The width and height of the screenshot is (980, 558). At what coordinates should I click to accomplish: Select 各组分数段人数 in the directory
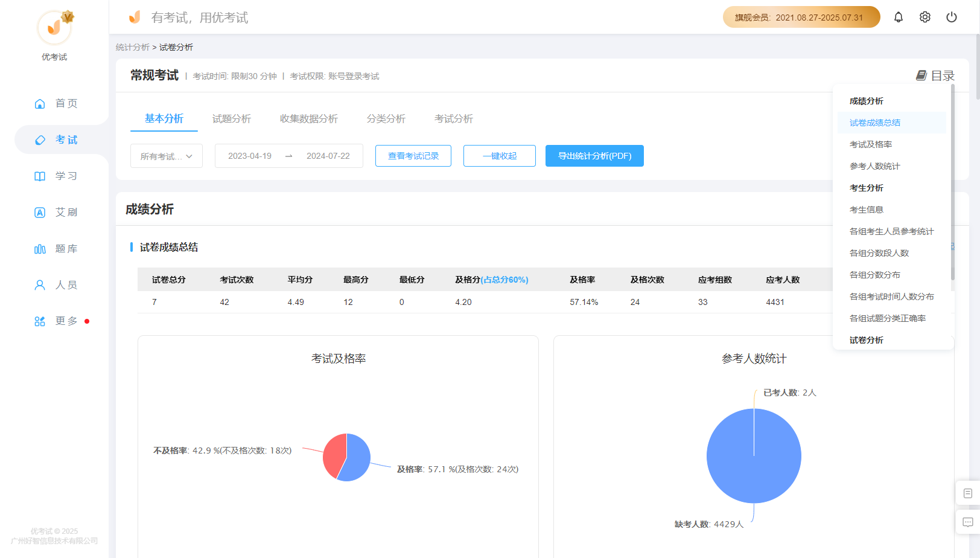click(x=892, y=253)
